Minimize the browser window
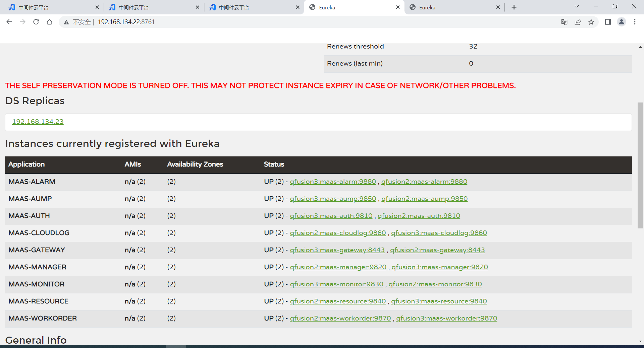 [x=596, y=6]
